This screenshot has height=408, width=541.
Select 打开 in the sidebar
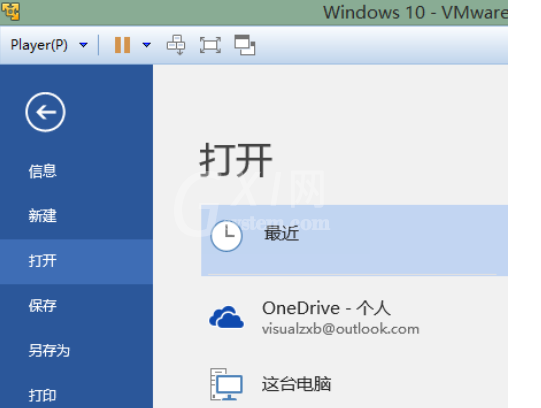[76, 261]
